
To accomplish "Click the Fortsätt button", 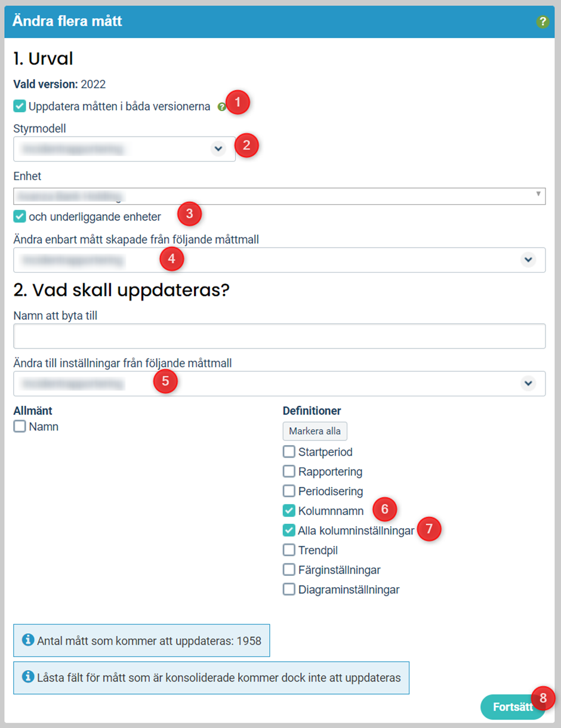I will pos(513,707).
